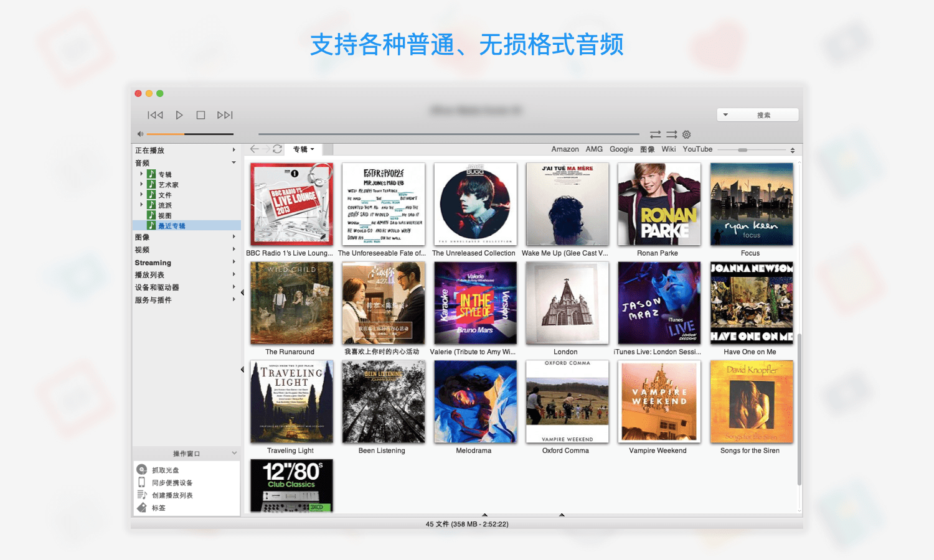Select the 标签 tag icon
934x560 pixels.
tap(142, 508)
